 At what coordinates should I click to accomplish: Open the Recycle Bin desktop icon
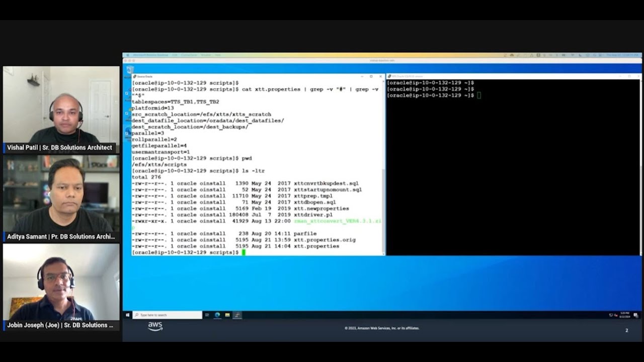[x=130, y=70]
